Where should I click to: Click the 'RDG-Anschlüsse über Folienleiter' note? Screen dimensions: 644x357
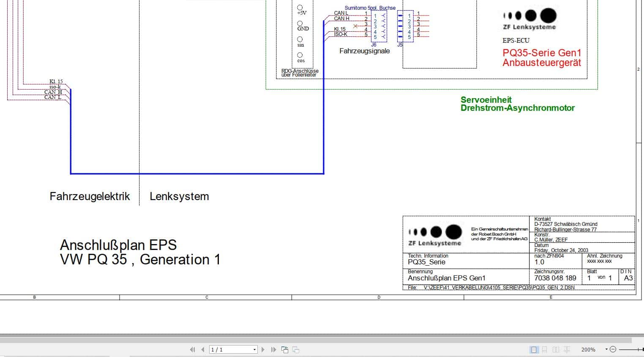pyautogui.click(x=300, y=73)
